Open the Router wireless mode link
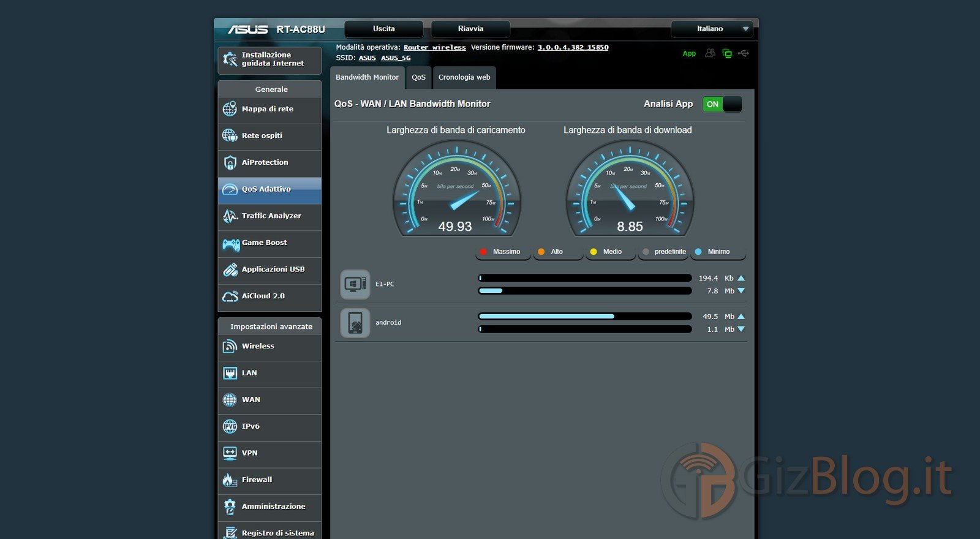The height and width of the screenshot is (539, 980). 434,47
